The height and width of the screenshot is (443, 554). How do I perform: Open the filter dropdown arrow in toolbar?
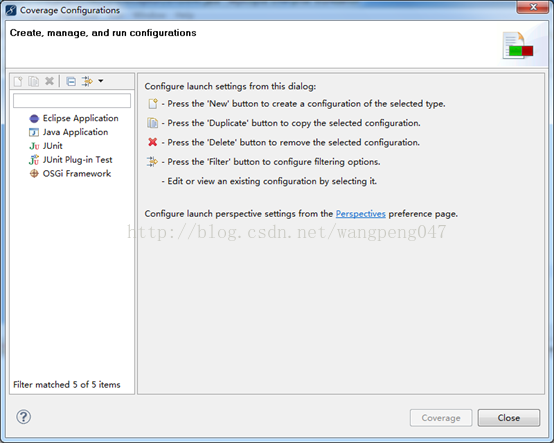(x=101, y=81)
